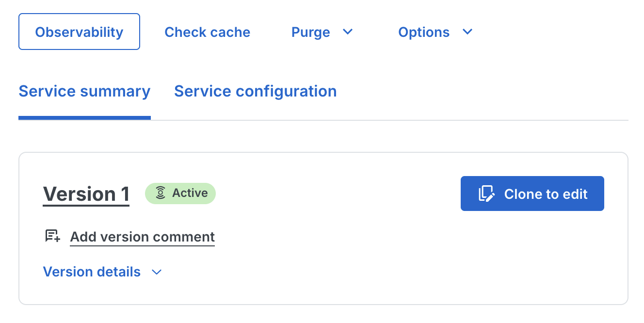Click the chevron beside Version details
Viewport: 644px width, 323px height.
156,272
